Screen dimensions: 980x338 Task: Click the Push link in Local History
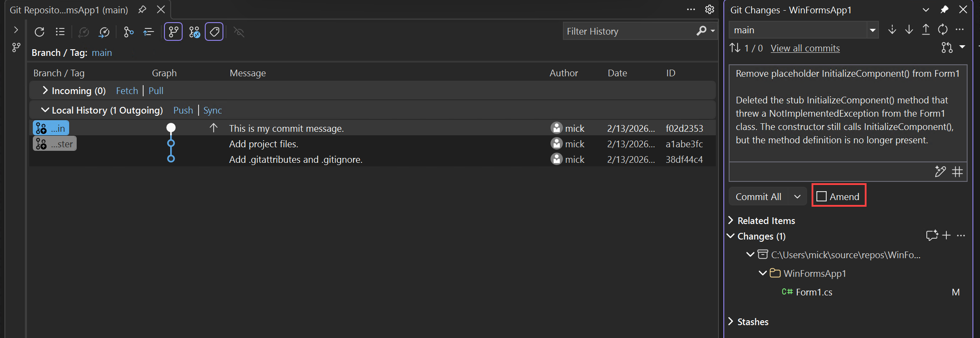coord(183,110)
